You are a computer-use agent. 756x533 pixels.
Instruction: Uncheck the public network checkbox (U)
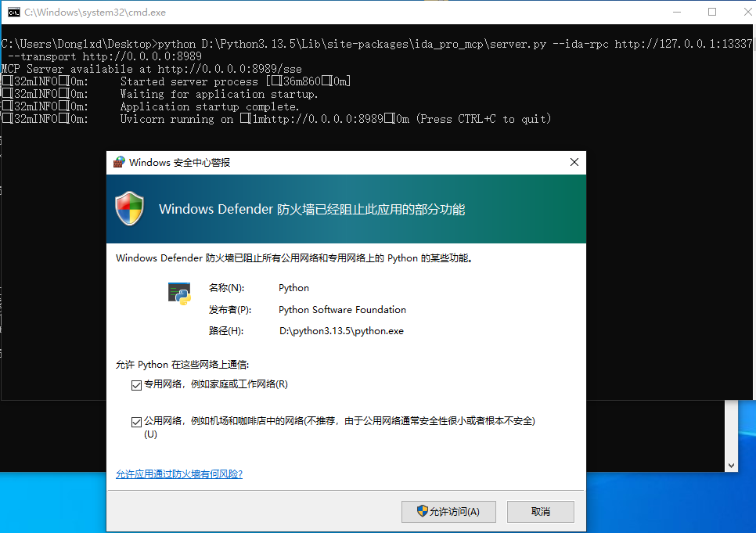click(136, 422)
